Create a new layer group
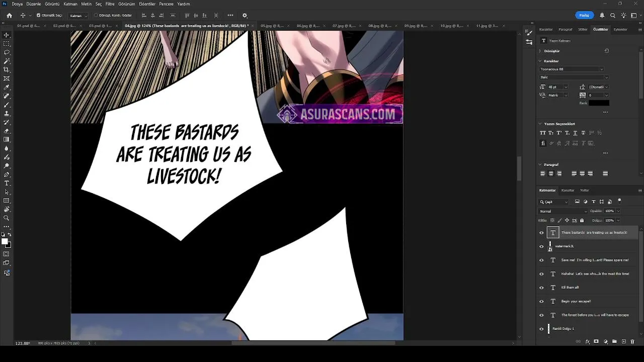 tap(614, 342)
